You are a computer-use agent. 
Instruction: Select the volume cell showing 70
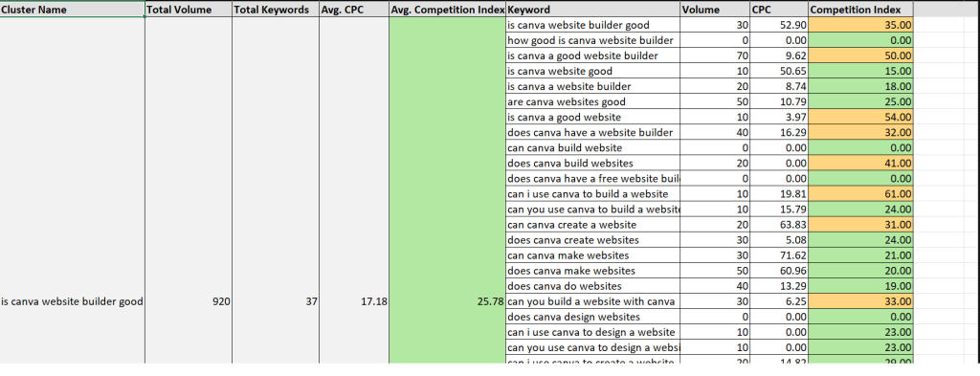pos(716,55)
